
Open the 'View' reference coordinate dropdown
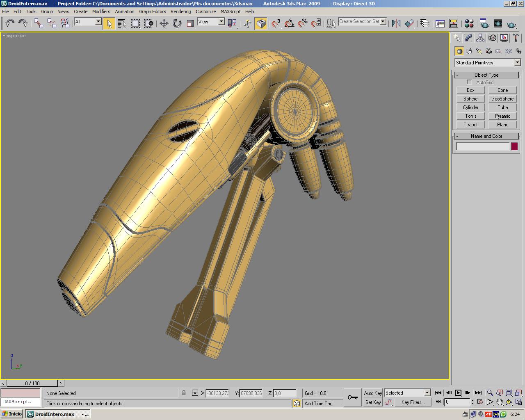pos(221,22)
